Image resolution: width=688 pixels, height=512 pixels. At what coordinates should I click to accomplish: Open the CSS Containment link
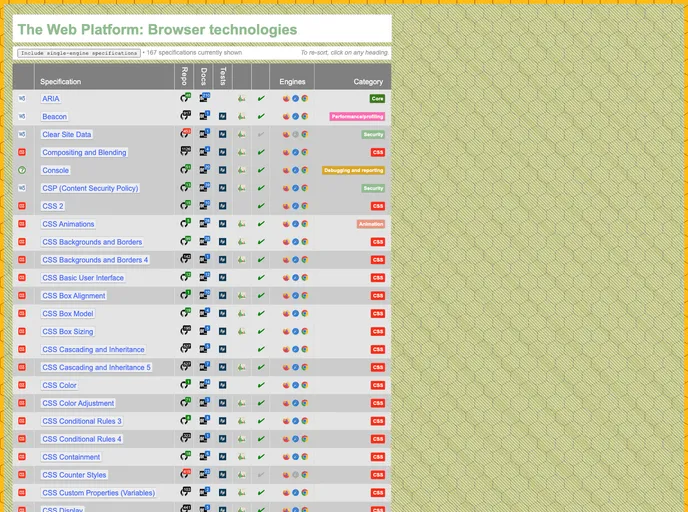point(71,457)
